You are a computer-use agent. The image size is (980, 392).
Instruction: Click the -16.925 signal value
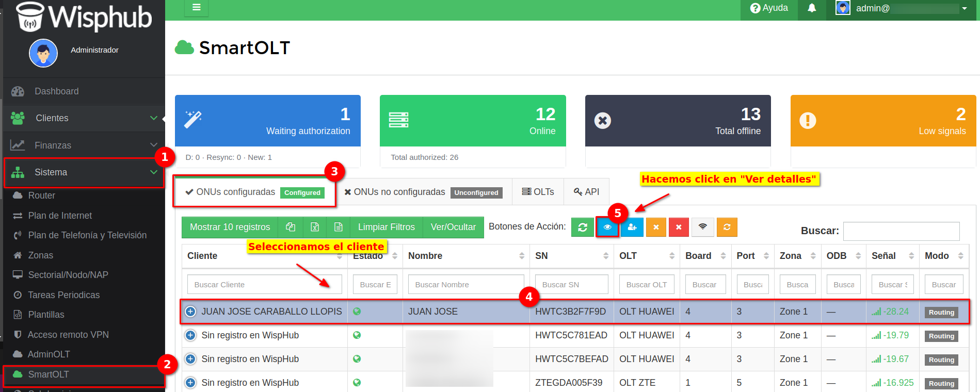pyautogui.click(x=898, y=383)
